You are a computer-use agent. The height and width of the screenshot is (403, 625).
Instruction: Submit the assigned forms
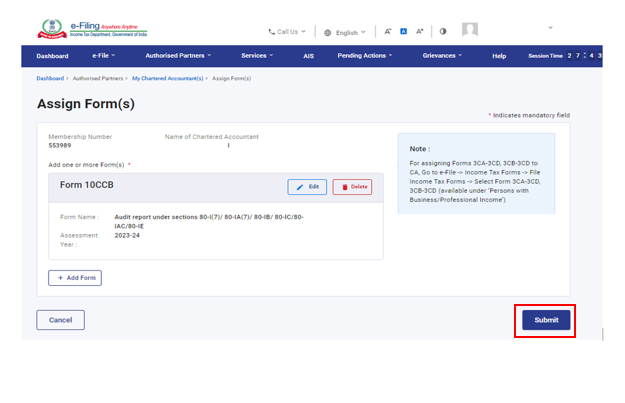point(546,320)
